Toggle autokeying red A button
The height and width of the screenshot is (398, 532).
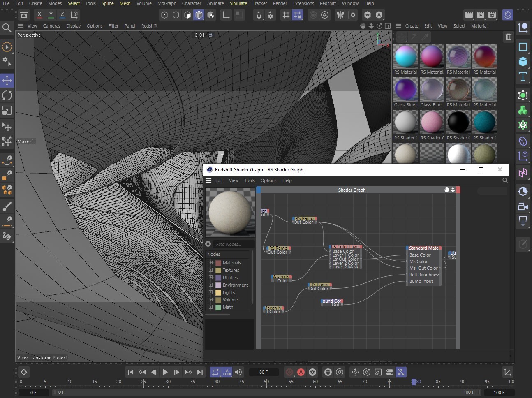pos(301,372)
